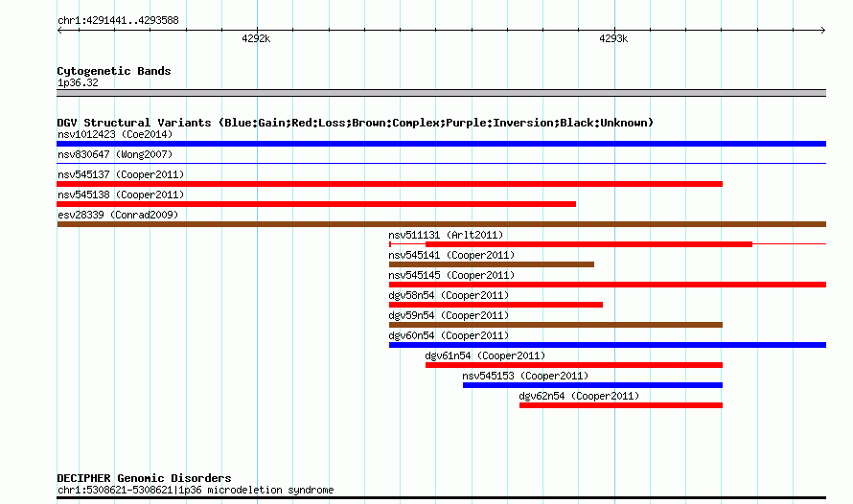Click the DECIPHER Genomic Disorders track title
This screenshot has width=853, height=504.
(x=144, y=478)
